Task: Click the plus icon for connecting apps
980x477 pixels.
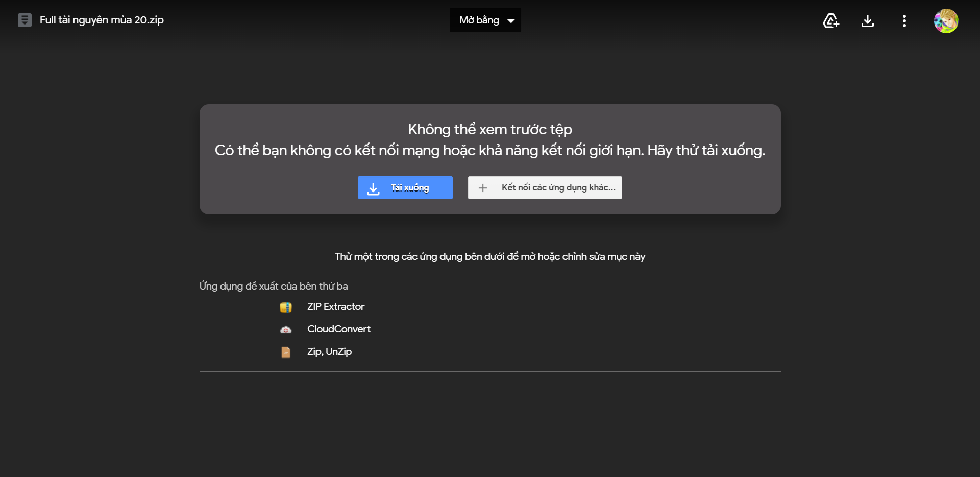Action: click(482, 188)
